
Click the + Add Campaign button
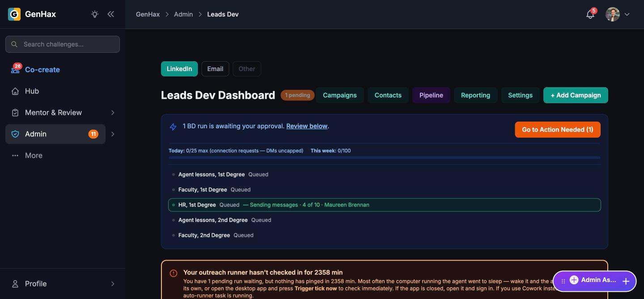pos(576,95)
